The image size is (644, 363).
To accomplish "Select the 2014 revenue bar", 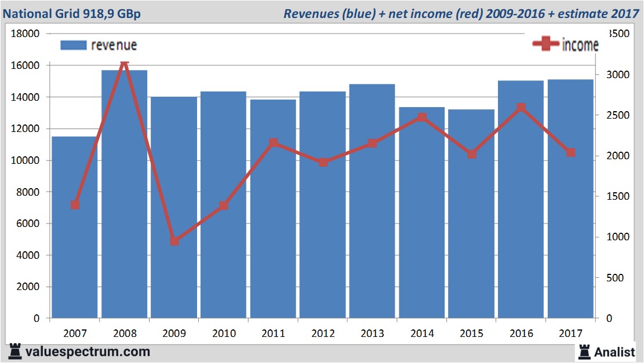I will pos(422,212).
